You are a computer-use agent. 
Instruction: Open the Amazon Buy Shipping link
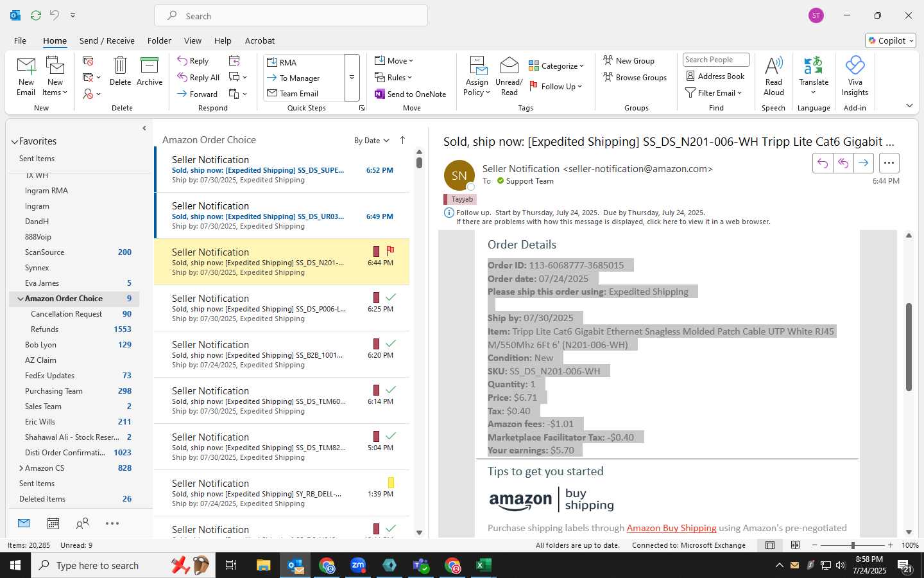671,528
